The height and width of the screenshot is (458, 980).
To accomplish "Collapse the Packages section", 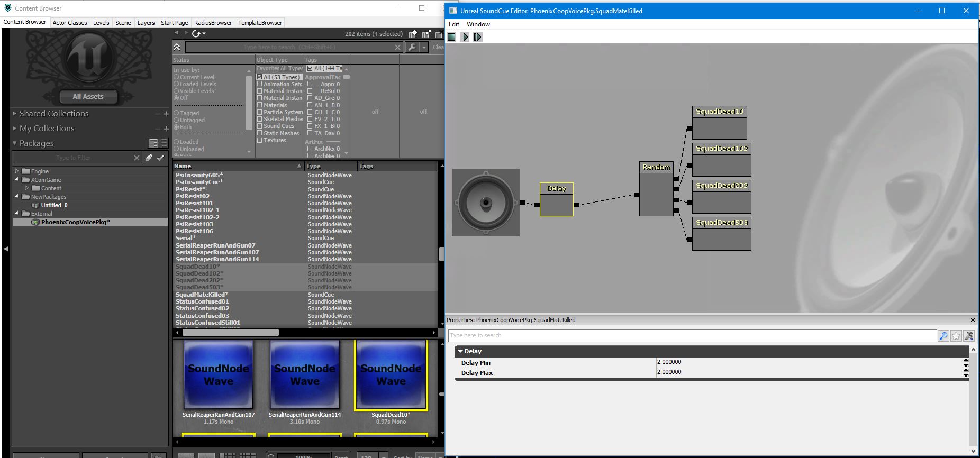I will click(15, 143).
